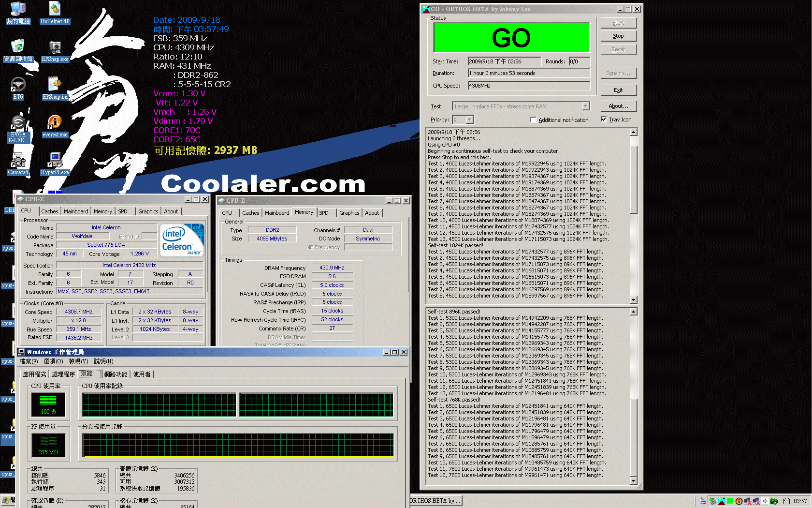The height and width of the screenshot is (508, 812).
Task: Launch HyperPI.exe desktop icon
Action: pos(55,164)
